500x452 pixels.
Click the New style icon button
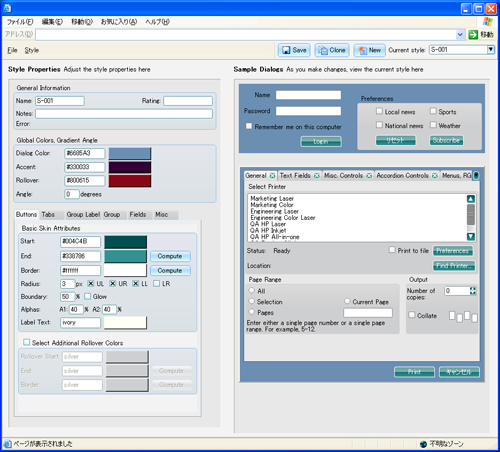[x=369, y=50]
